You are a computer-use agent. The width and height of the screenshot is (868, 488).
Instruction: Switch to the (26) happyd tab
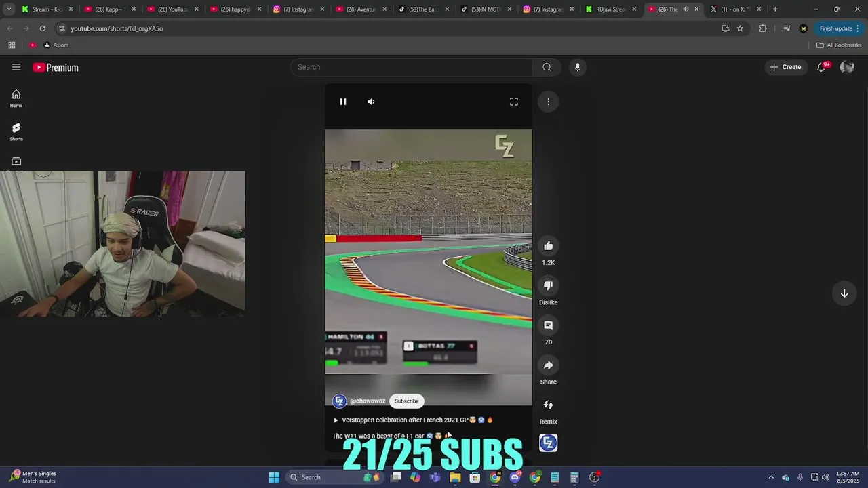[235, 9]
